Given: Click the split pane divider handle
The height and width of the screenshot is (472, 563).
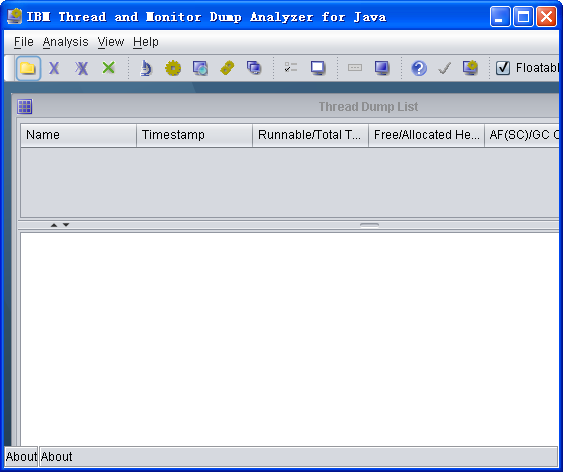Looking at the screenshot, I should point(369,225).
